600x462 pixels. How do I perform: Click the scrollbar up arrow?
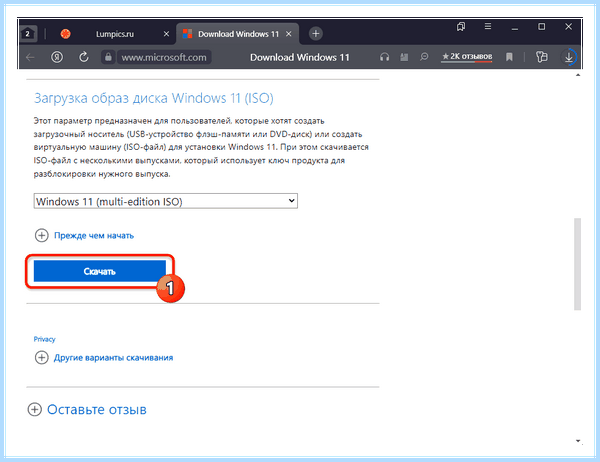click(578, 75)
